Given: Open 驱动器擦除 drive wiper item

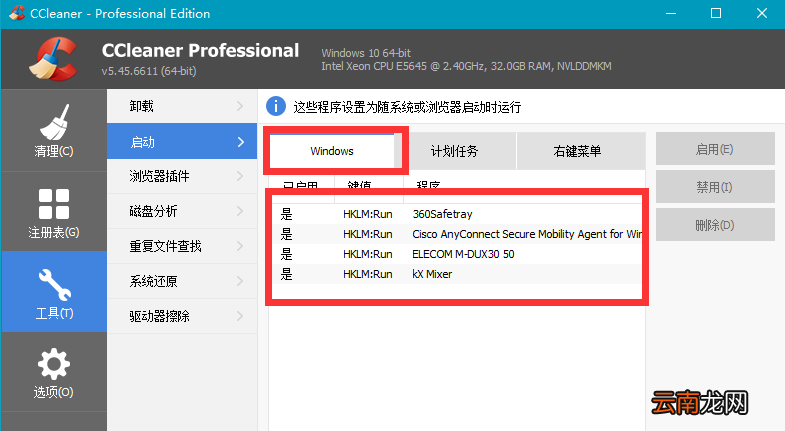Looking at the screenshot, I should tap(182, 316).
